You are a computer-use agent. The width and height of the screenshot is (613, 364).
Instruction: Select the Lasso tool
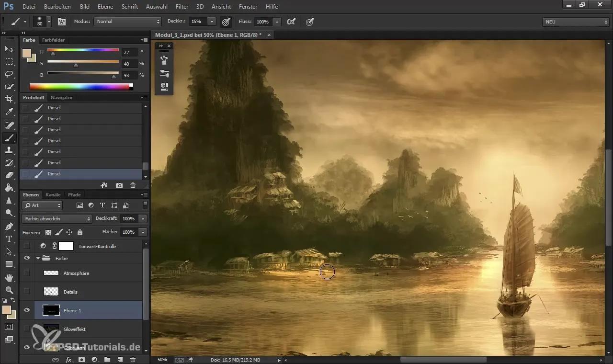[x=9, y=74]
